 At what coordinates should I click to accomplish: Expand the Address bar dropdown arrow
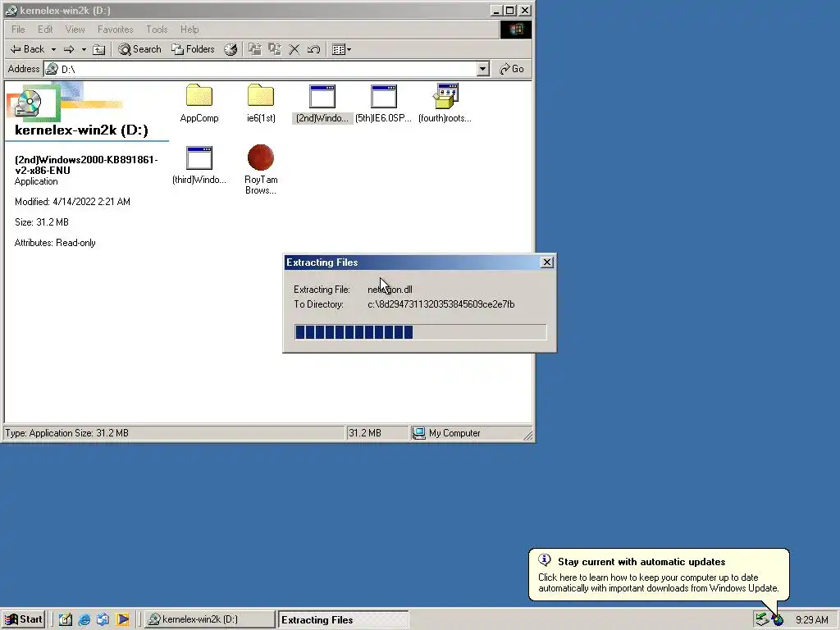tap(483, 69)
